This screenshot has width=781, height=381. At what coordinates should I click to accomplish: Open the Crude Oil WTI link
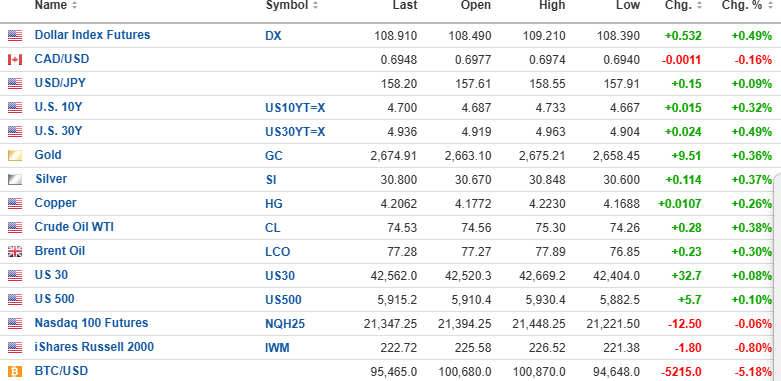(x=74, y=227)
